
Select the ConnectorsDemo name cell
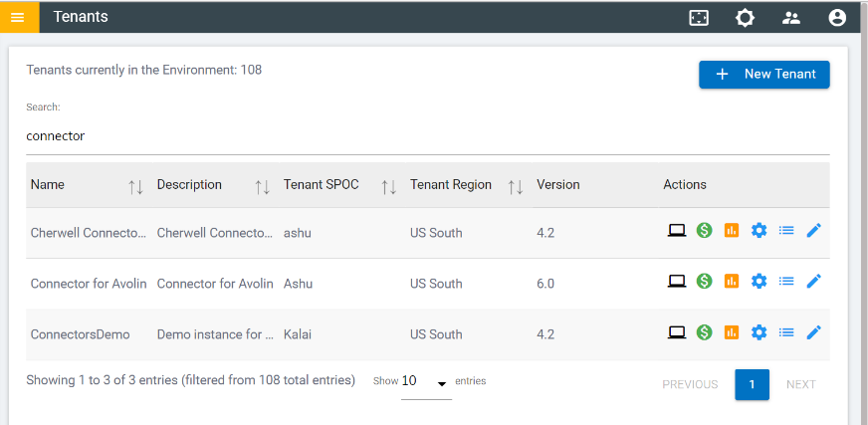tap(81, 334)
